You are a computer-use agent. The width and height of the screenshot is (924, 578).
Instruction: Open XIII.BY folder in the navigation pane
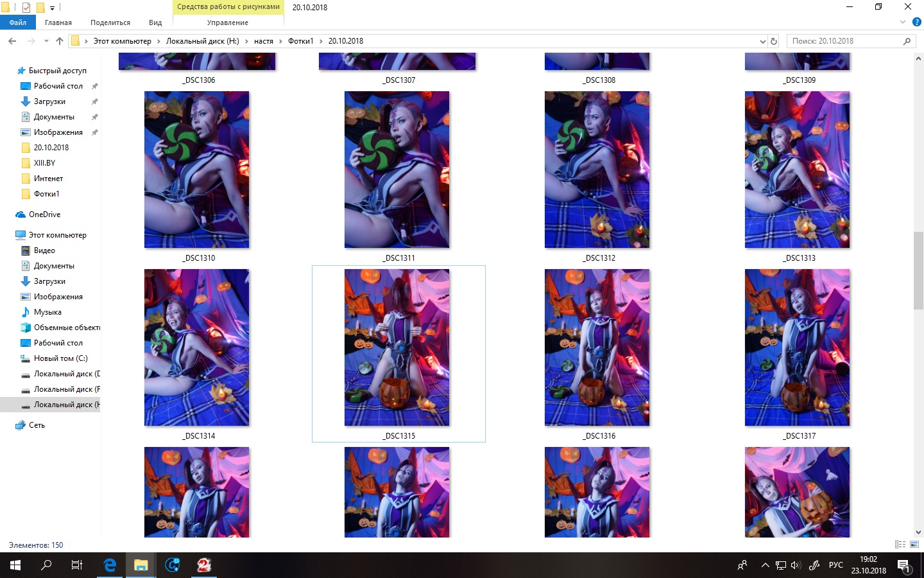(x=45, y=163)
